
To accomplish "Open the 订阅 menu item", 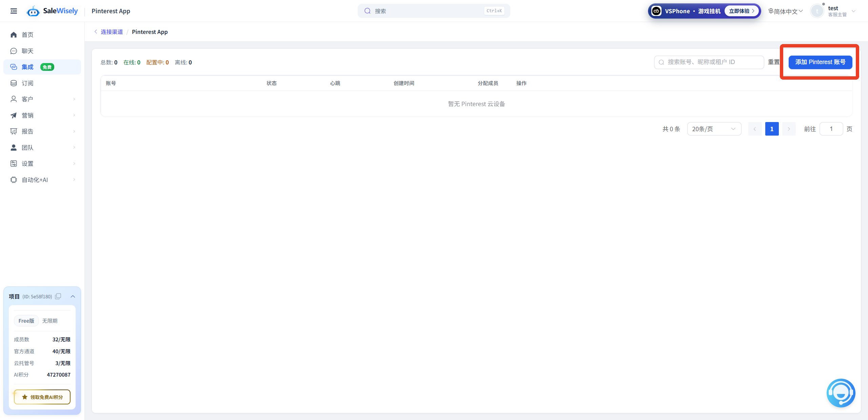I will pyautogui.click(x=42, y=83).
